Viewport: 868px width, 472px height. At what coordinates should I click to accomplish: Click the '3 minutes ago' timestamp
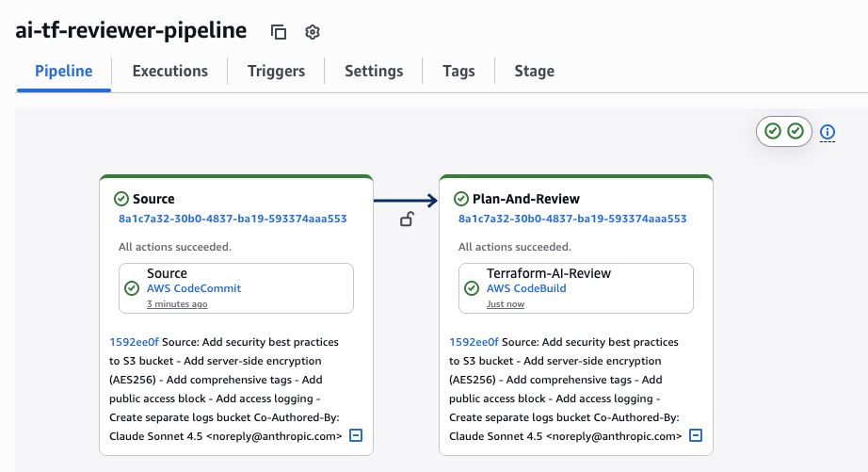pyautogui.click(x=177, y=303)
